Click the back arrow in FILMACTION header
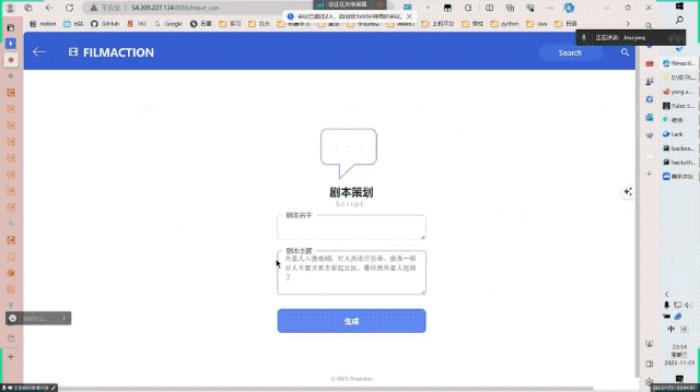Screen dimensions: 700x392 (x=39, y=52)
